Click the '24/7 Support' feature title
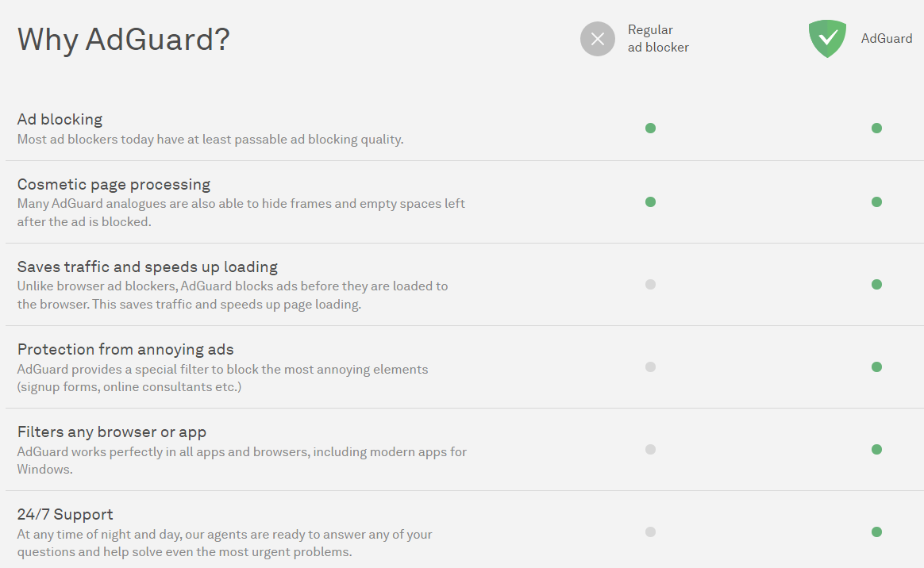The height and width of the screenshot is (568, 924). (x=65, y=514)
